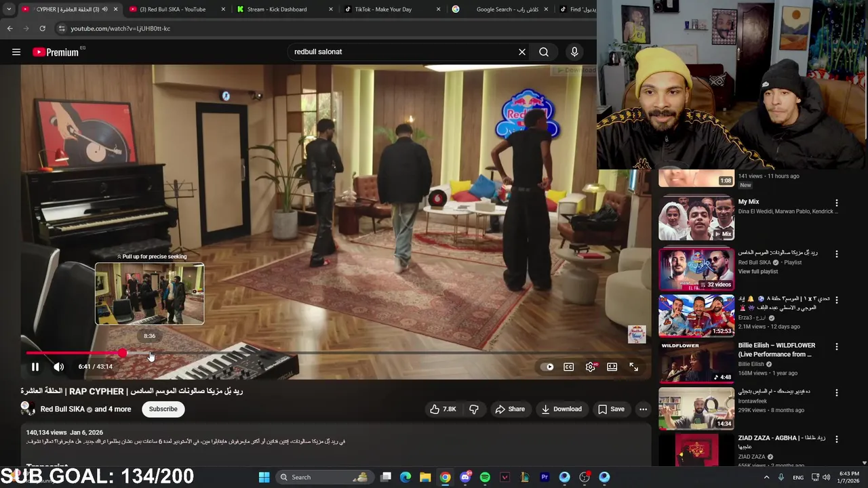Image resolution: width=868 pixels, height=488 pixels.
Task: Share the video
Action: (x=510, y=409)
